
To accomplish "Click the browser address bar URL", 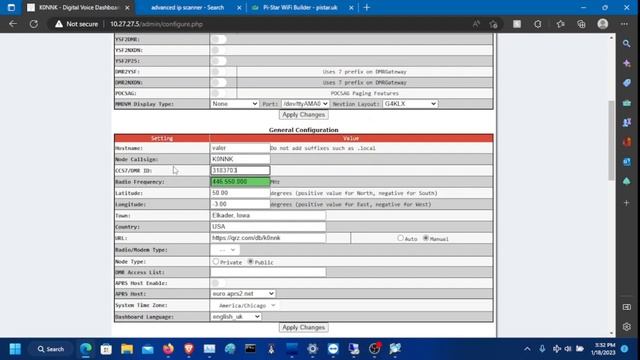I will pos(156,24).
